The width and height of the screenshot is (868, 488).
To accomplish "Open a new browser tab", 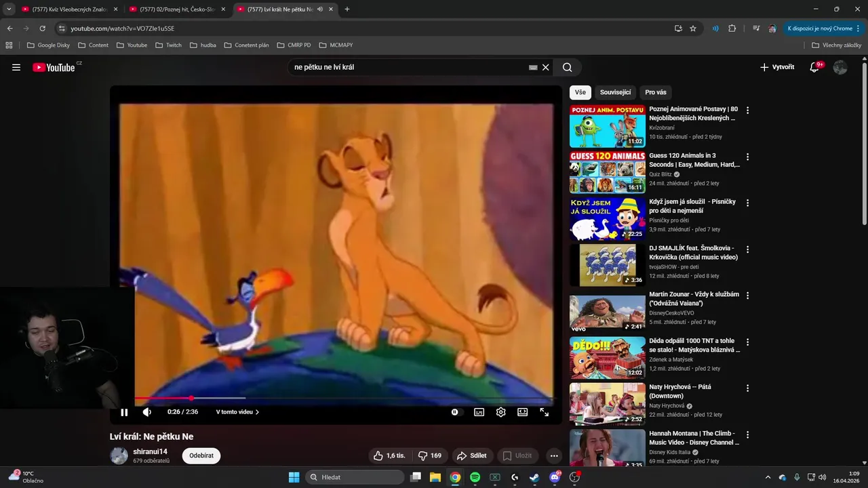I will point(347,9).
